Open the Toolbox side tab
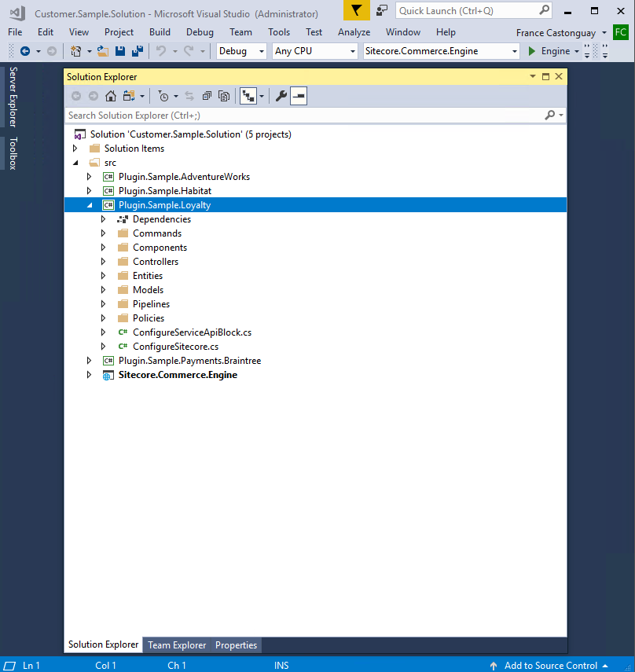 click(13, 153)
